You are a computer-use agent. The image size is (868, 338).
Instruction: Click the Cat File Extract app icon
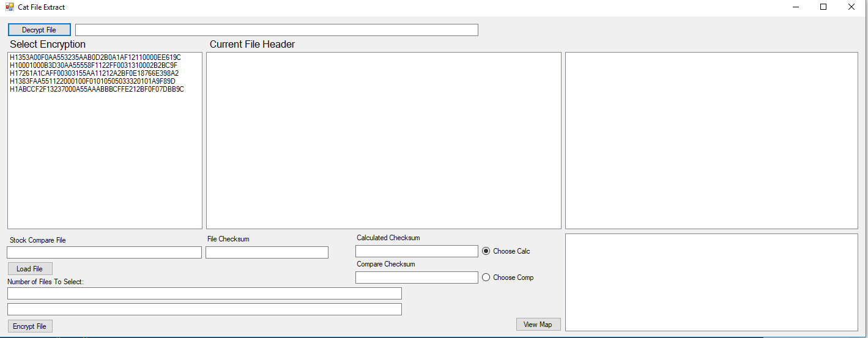[x=9, y=7]
